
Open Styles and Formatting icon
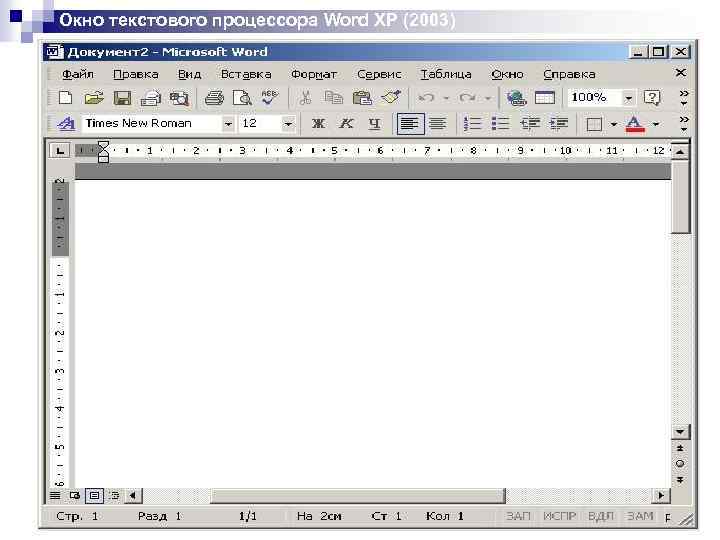click(66, 124)
